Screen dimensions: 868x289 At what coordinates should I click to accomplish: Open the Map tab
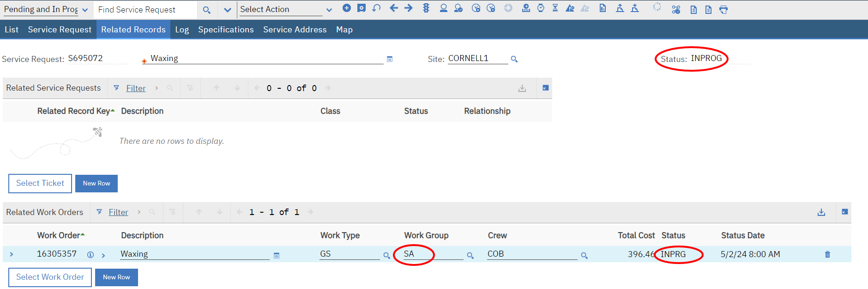pyautogui.click(x=344, y=30)
